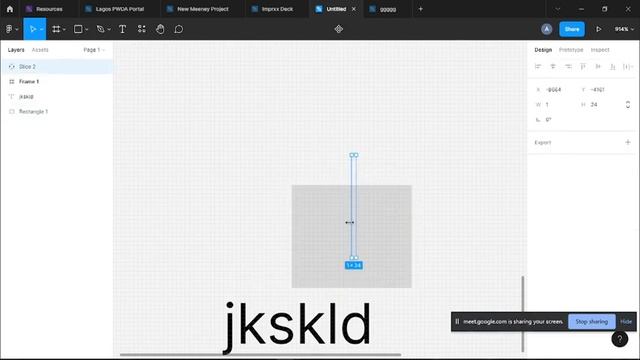Select the jkskld text layer
This screenshot has height=360, width=640.
click(57, 97)
